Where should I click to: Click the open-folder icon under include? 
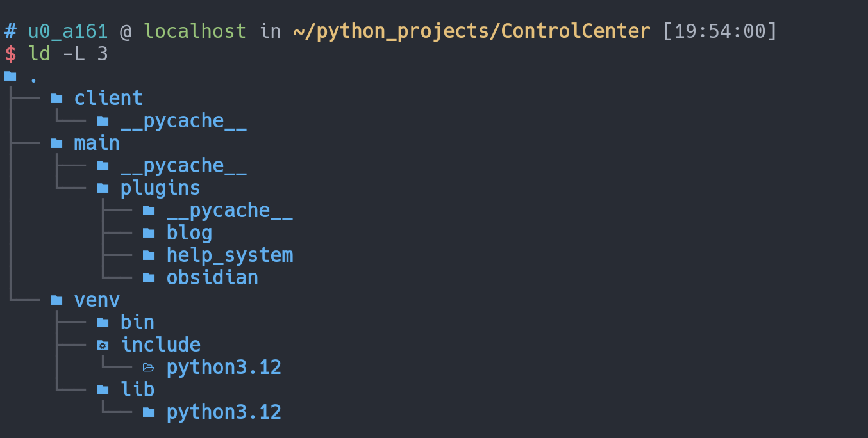pos(149,368)
